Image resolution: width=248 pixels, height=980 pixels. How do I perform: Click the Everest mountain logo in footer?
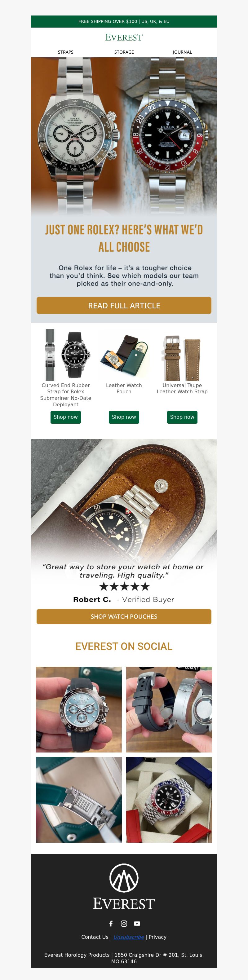(124, 878)
